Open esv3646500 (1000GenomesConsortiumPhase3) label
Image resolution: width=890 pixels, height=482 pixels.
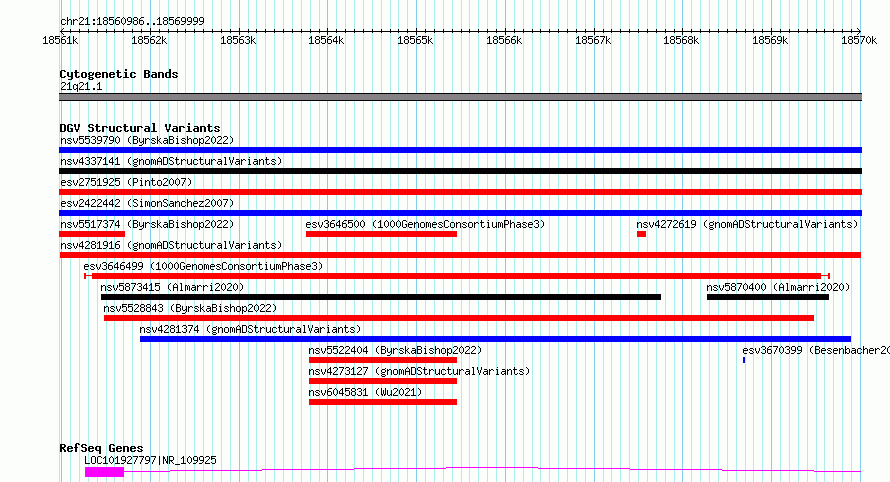[x=425, y=224]
